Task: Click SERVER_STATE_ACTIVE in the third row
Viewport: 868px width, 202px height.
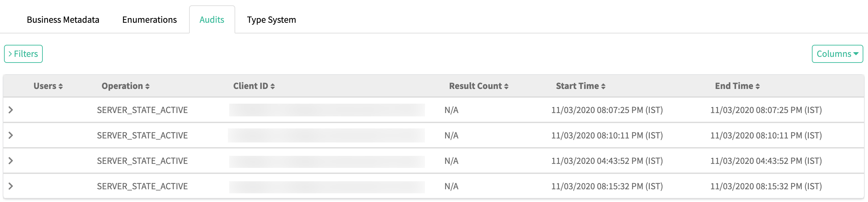Action: pos(142,161)
